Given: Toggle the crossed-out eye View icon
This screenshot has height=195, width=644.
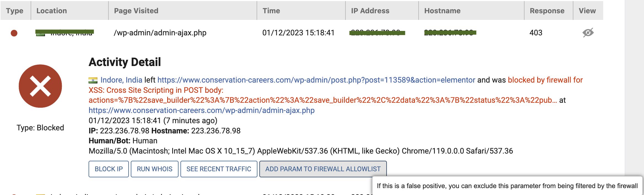Looking at the screenshot, I should pyautogui.click(x=588, y=33).
